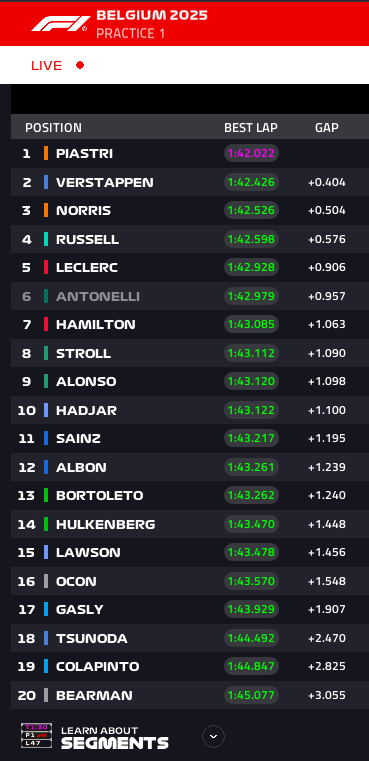The height and width of the screenshot is (761, 369).
Task: Sort by the BEST LAP column header
Action: tap(251, 128)
